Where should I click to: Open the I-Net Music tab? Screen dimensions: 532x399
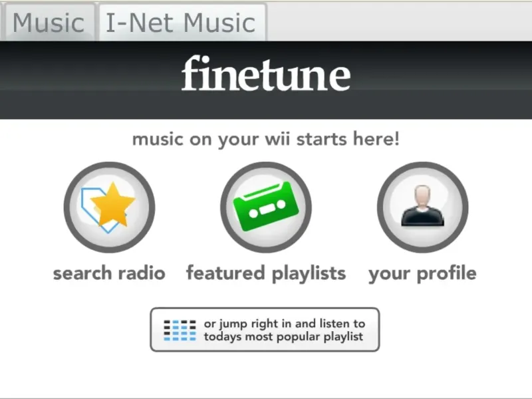click(182, 23)
